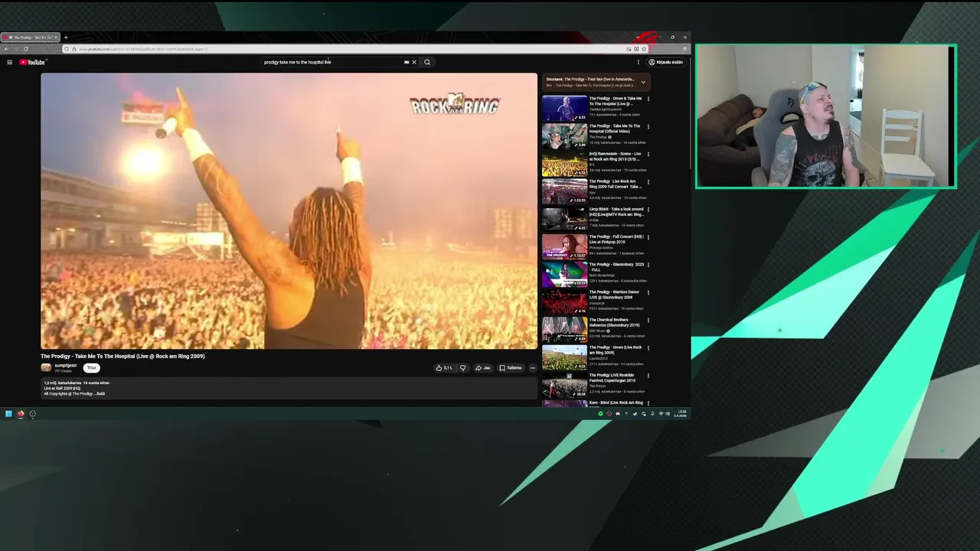The width and height of the screenshot is (980, 551).
Task: Open 'Omen (Live Rock am Ring 2009)' thumbnail
Action: click(x=564, y=357)
